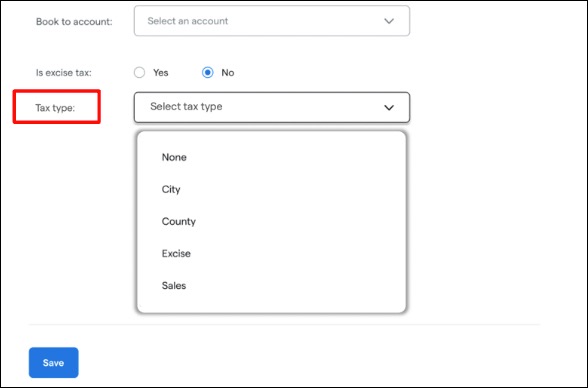Choose None from the tax type list
The height and width of the screenshot is (388, 588).
pyautogui.click(x=174, y=157)
